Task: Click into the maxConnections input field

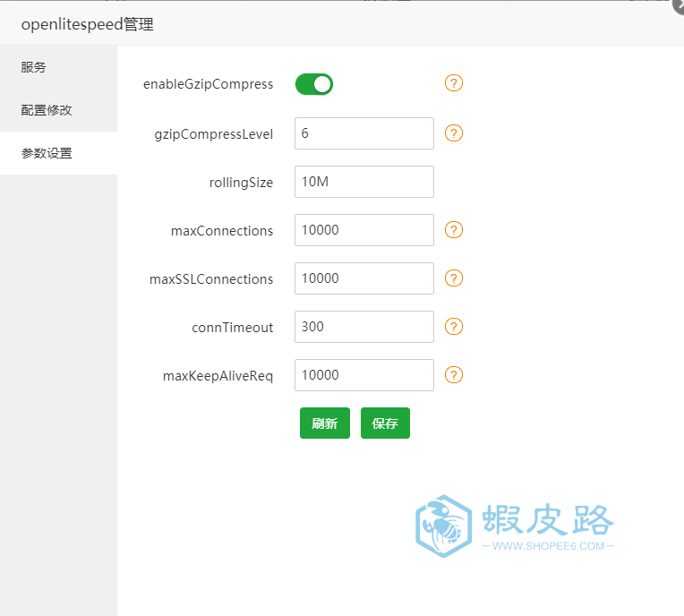Action: point(364,230)
